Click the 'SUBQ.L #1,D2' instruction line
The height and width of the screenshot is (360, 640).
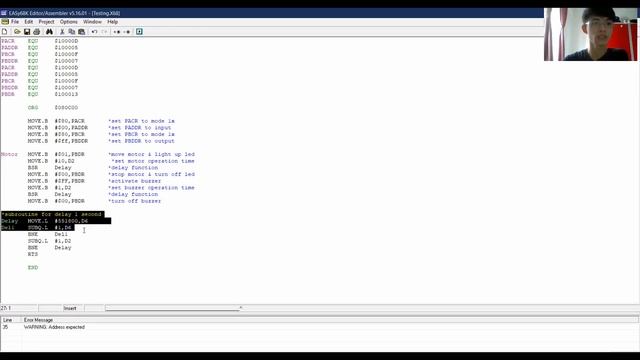tap(49, 241)
